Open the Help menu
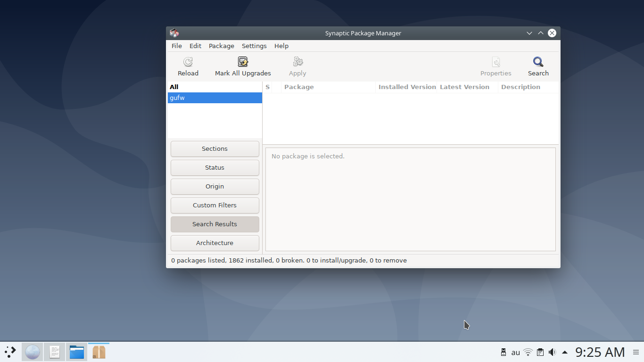The width and height of the screenshot is (644, 362). pyautogui.click(x=281, y=46)
